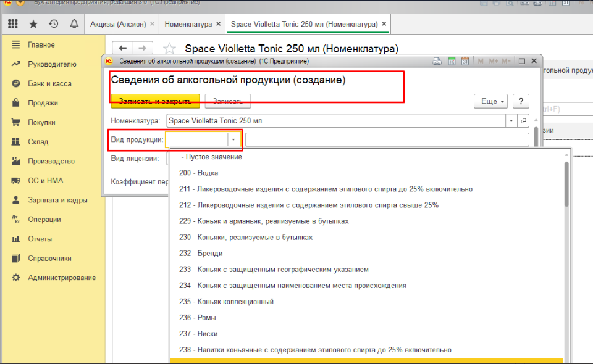The image size is (593, 364).
Task: Open the notifications bell icon
Action: (74, 24)
